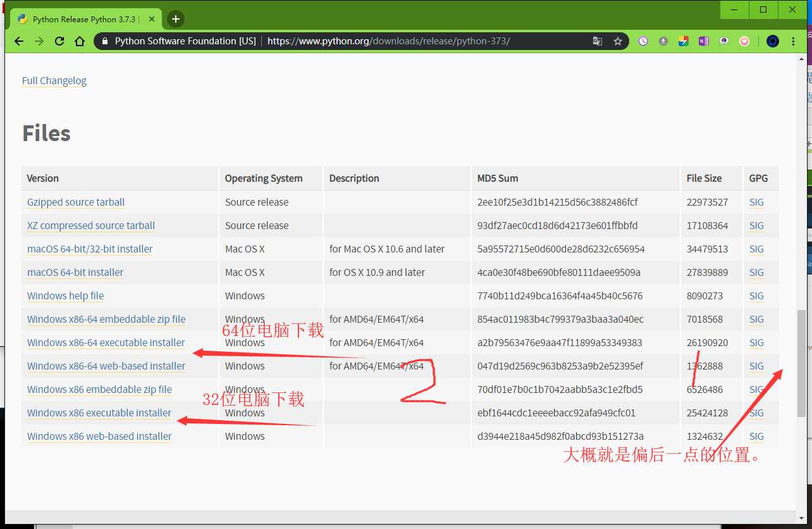The width and height of the screenshot is (812, 529).
Task: Open SIG for Windows help file
Action: [x=756, y=296]
